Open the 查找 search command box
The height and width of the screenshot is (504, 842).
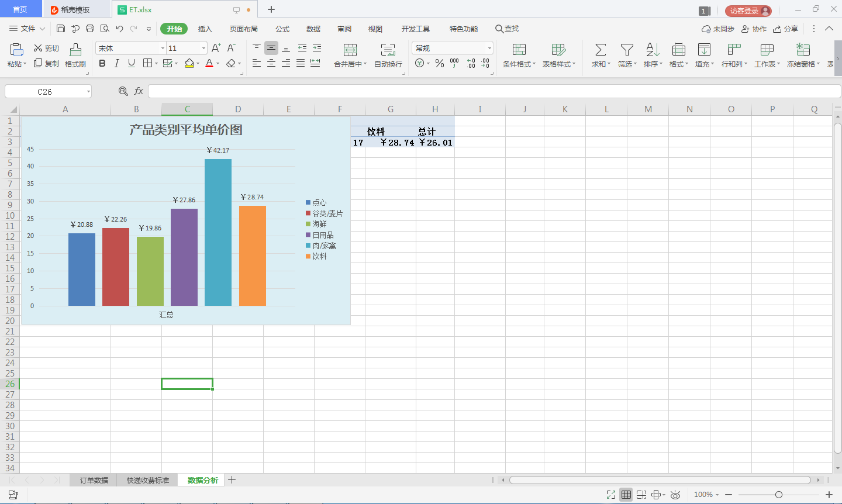click(x=507, y=29)
